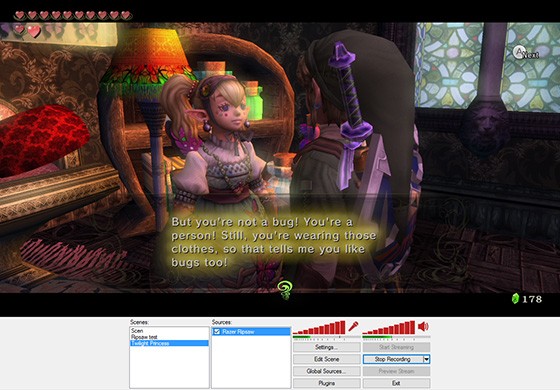Image resolution: width=560 pixels, height=390 pixels.
Task: Click Edit Scene button
Action: click(x=327, y=359)
